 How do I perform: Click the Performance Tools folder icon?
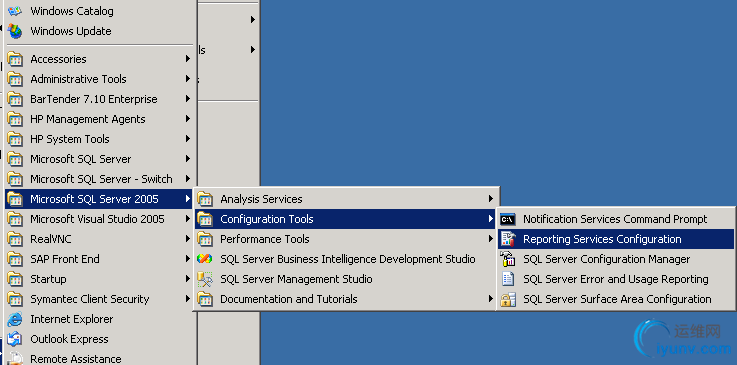tap(205, 239)
